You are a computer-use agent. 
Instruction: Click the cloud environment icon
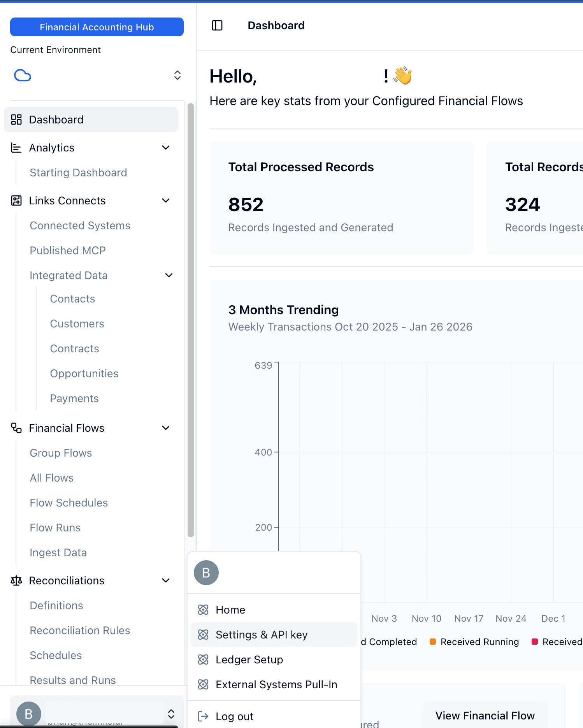(23, 75)
